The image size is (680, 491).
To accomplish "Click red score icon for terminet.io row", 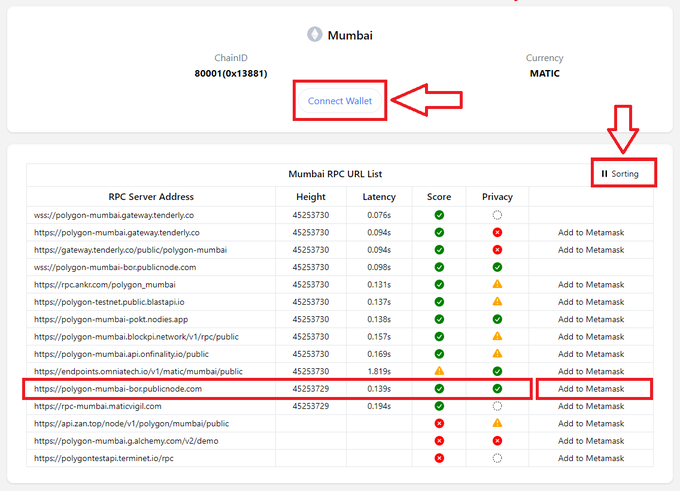I will [x=439, y=458].
